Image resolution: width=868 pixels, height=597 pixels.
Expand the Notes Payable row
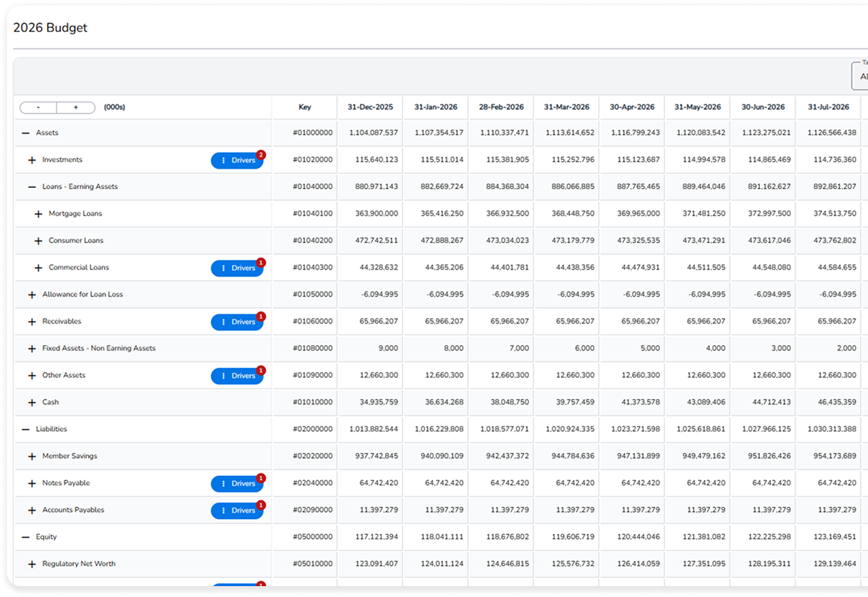31,483
